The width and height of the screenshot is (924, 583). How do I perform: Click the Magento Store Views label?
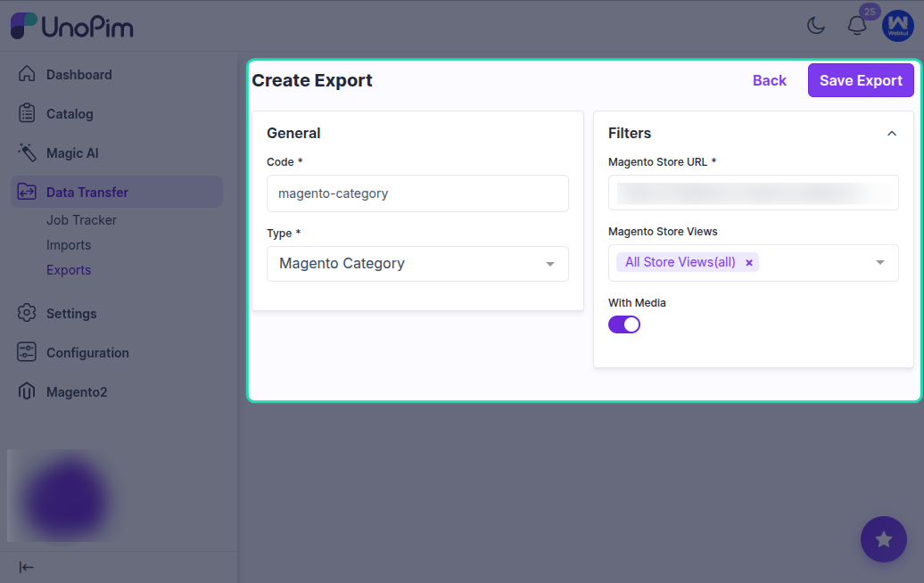click(x=663, y=232)
